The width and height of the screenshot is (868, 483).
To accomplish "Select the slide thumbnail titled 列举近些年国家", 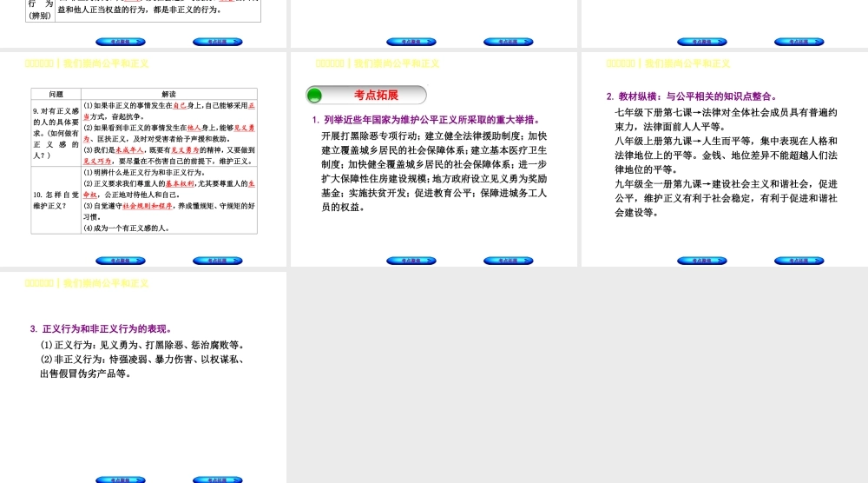I will (434, 160).
